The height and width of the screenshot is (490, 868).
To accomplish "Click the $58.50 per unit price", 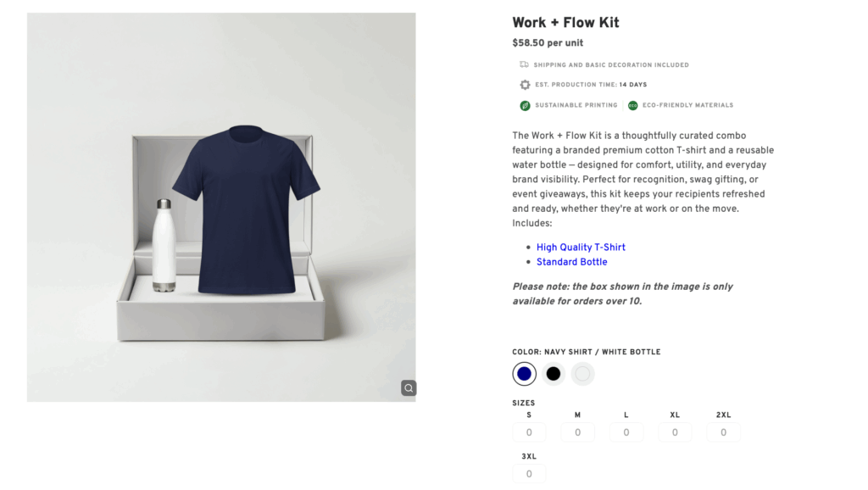I will (x=548, y=43).
